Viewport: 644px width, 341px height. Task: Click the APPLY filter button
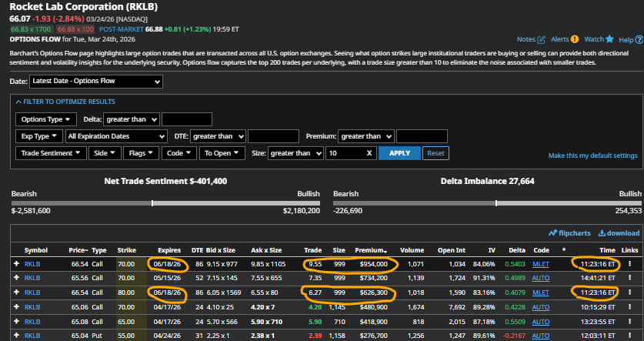[x=399, y=153]
